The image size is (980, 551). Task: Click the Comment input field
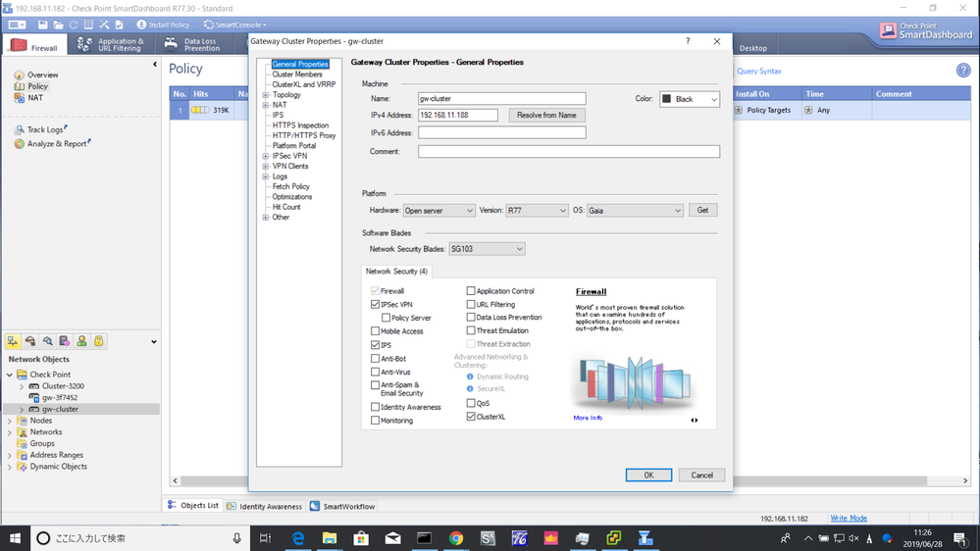[569, 151]
